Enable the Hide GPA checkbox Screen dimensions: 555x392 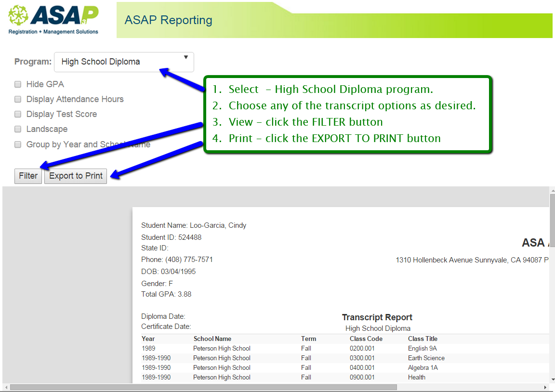point(18,84)
